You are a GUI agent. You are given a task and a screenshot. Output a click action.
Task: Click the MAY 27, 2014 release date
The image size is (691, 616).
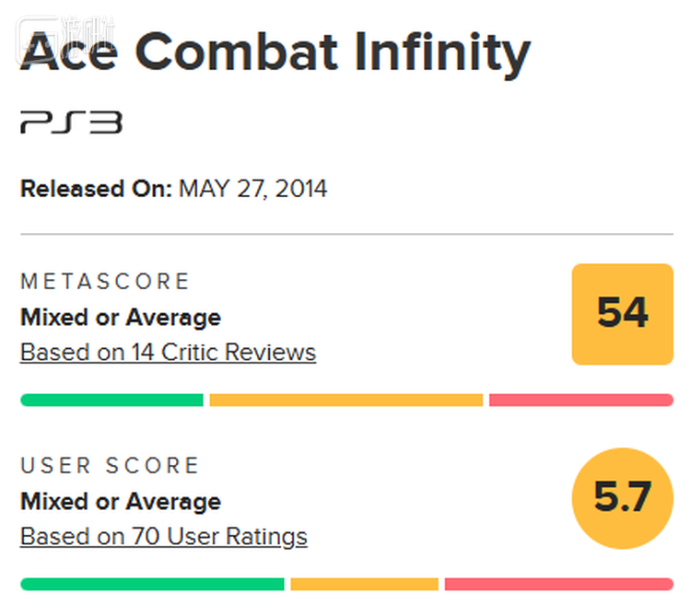click(x=253, y=189)
